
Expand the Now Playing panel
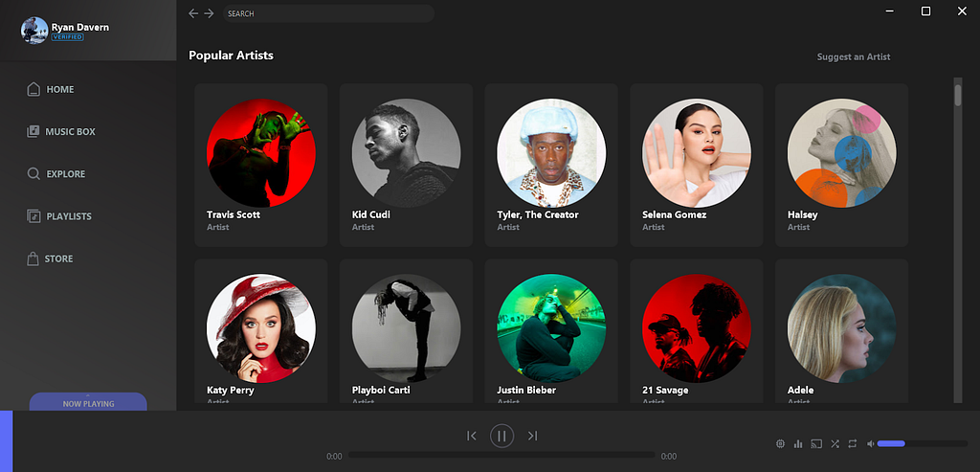(x=88, y=402)
